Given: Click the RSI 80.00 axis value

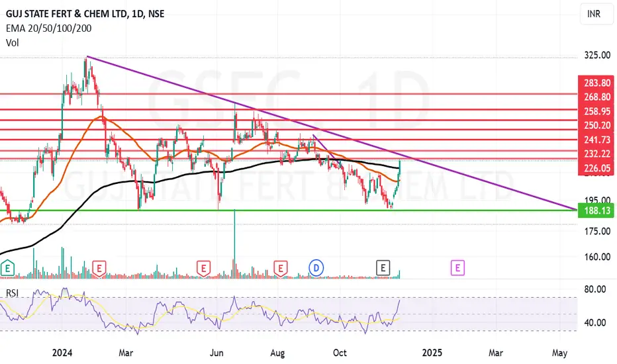Looking at the screenshot, I should [x=594, y=290].
